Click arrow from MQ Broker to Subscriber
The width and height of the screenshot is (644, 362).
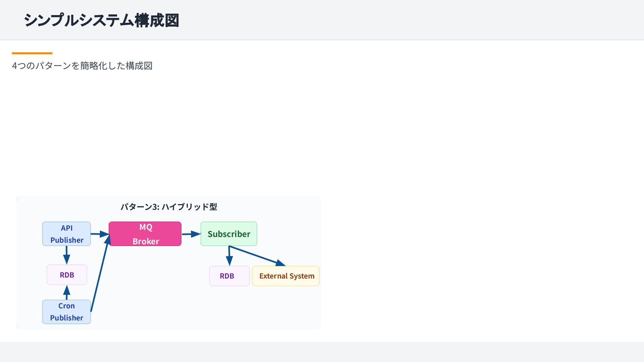191,234
